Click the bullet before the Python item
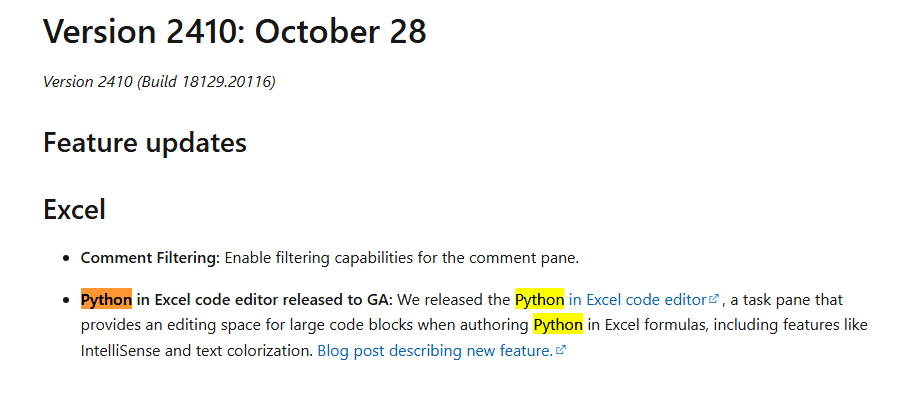The width and height of the screenshot is (897, 405). click(67, 300)
